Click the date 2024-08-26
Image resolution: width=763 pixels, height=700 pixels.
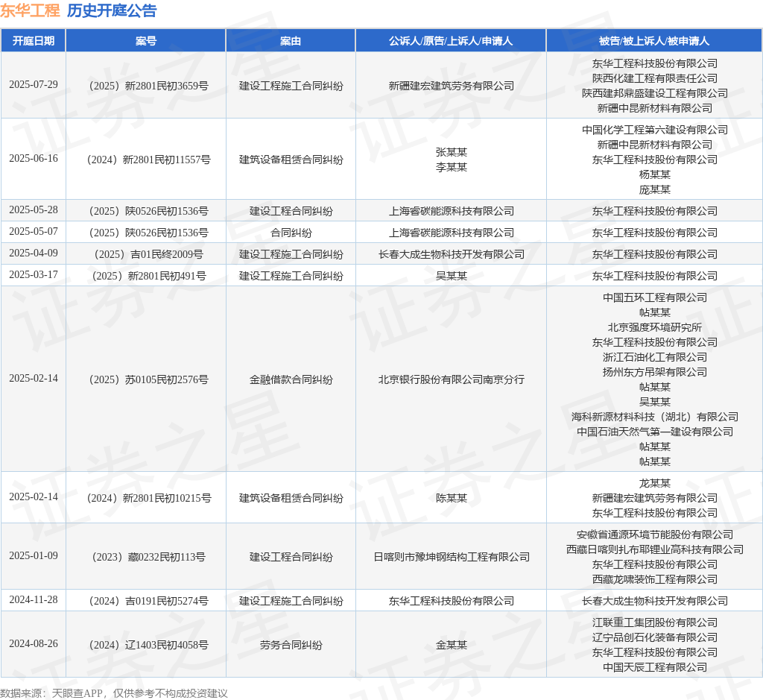(x=34, y=644)
